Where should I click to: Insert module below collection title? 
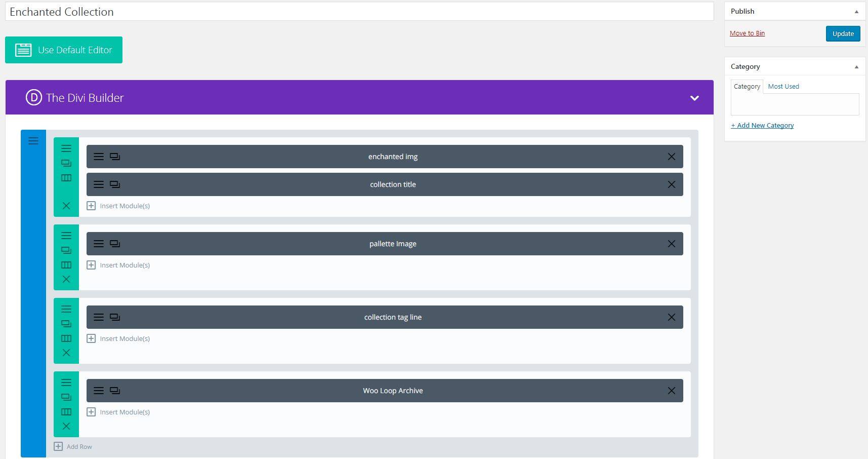[x=118, y=206]
